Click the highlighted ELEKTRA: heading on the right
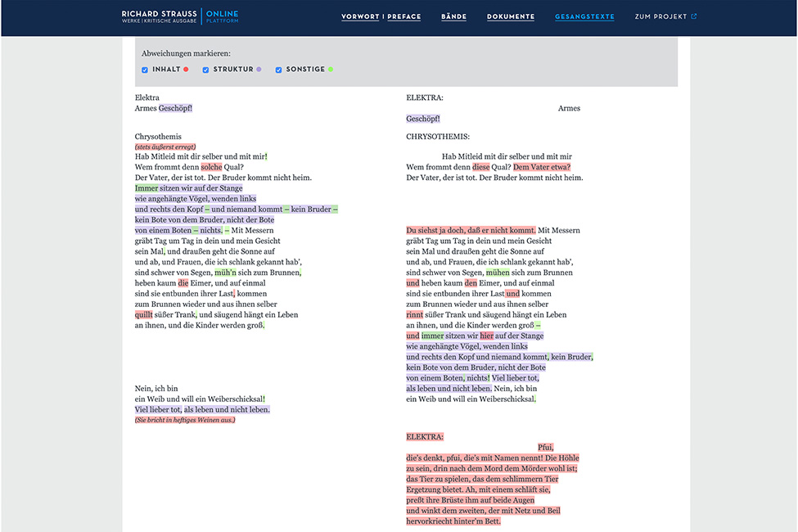798x532 pixels. click(x=424, y=436)
